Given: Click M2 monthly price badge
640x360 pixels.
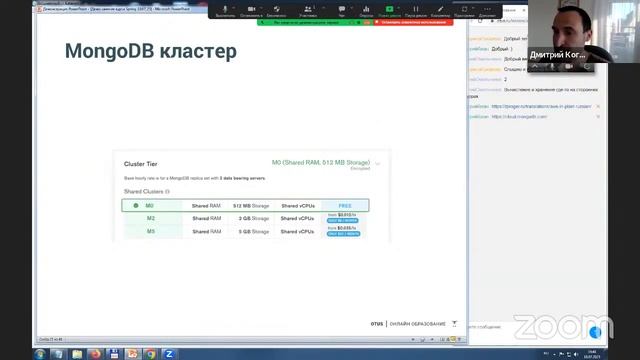Looking at the screenshot, I should click(x=342, y=221).
